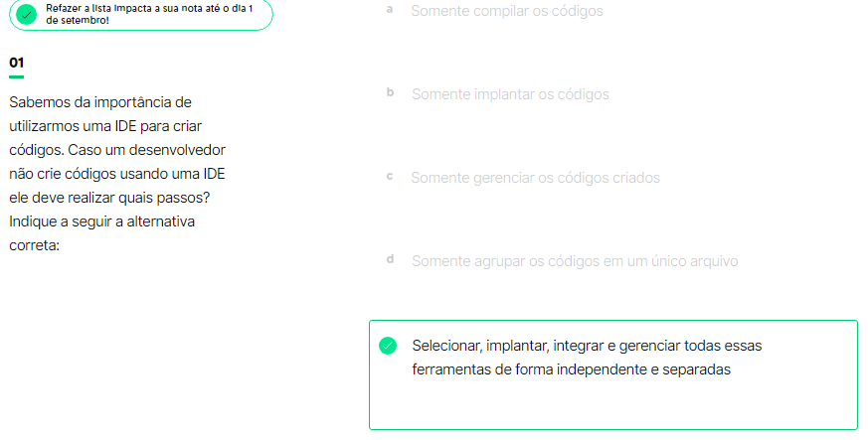Click the question number '01'
The height and width of the screenshot is (440, 868).
[16, 63]
